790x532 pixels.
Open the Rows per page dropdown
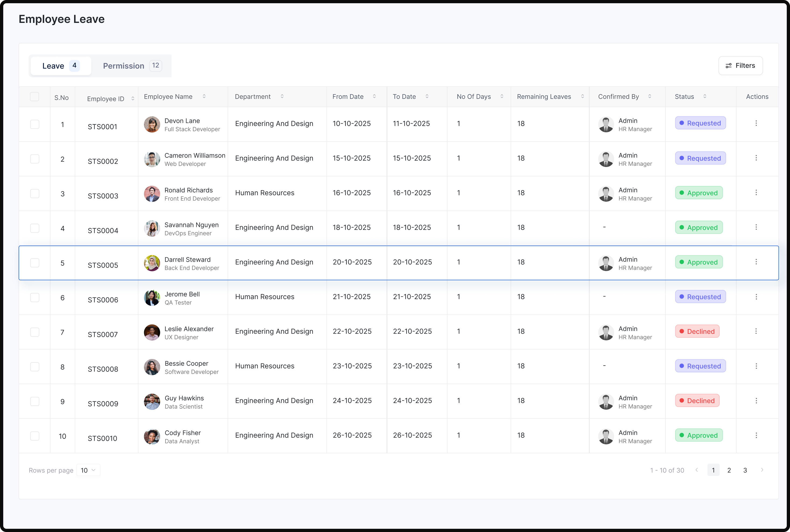[88, 470]
